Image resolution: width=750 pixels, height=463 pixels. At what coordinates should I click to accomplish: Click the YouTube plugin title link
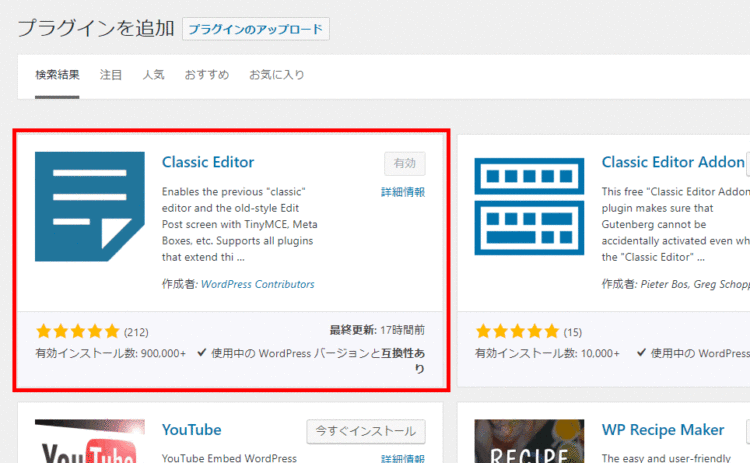point(191,430)
